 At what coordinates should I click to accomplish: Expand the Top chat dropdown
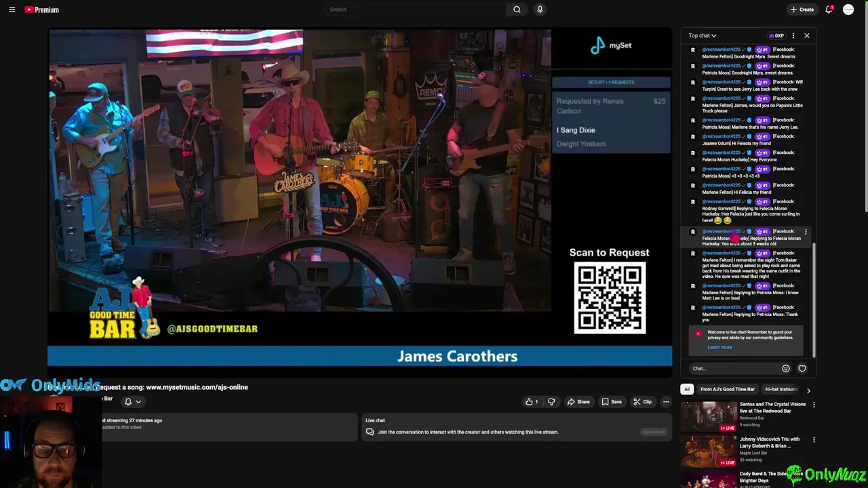pyautogui.click(x=703, y=35)
